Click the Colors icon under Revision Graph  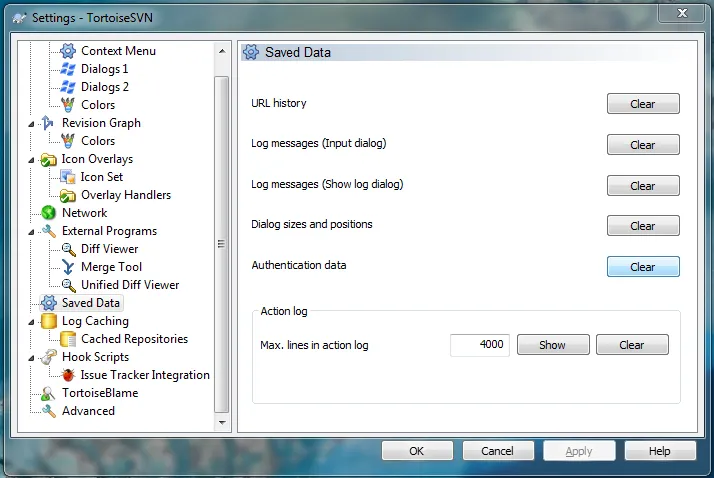[x=68, y=141]
